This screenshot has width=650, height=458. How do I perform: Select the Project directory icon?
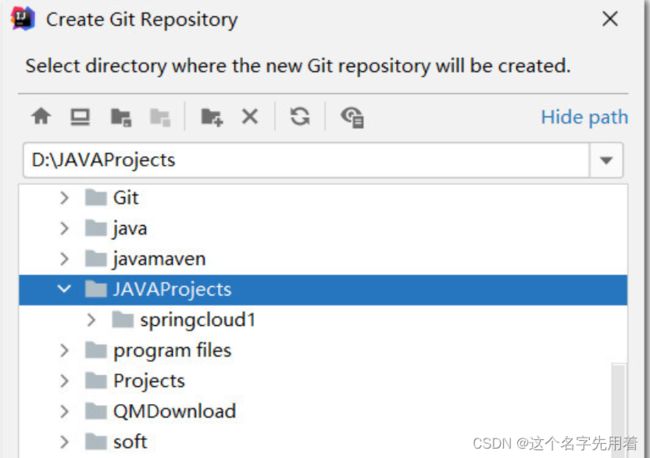tap(121, 117)
